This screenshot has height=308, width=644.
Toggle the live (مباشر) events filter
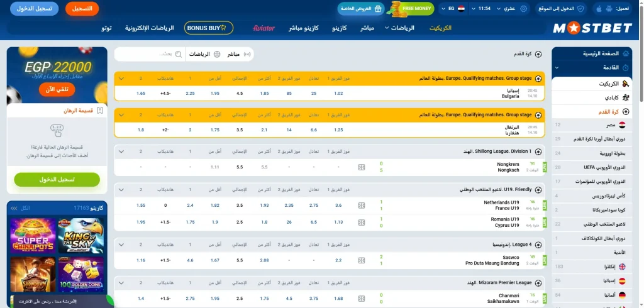pos(238,55)
